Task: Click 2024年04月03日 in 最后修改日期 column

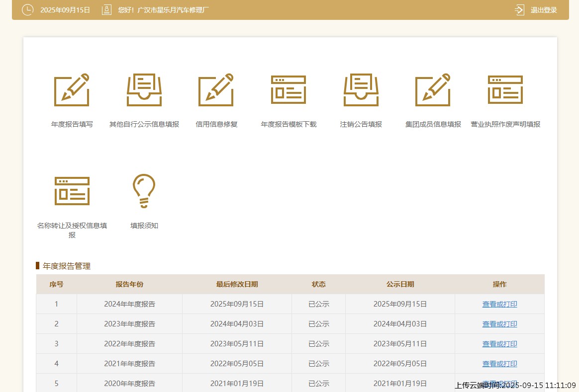Action: tap(237, 324)
